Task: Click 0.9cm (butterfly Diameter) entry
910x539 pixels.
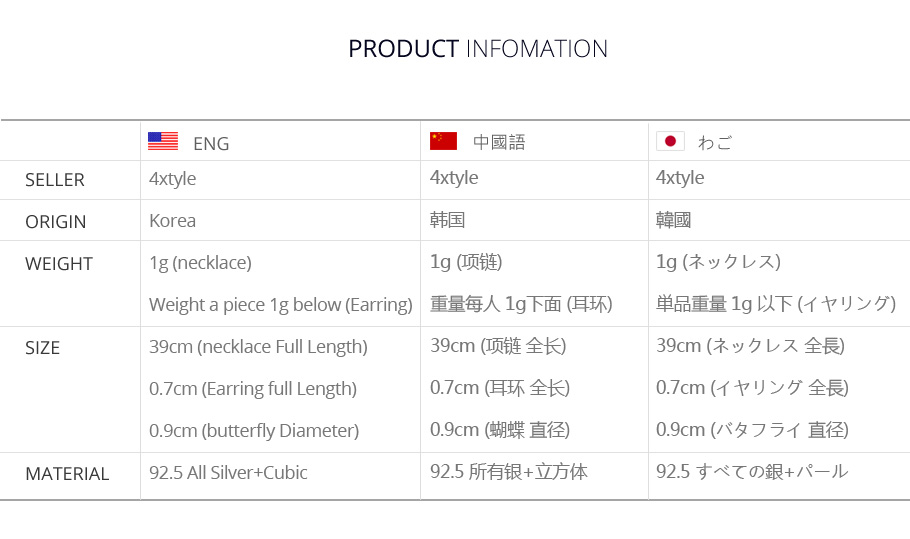Action: (x=254, y=431)
